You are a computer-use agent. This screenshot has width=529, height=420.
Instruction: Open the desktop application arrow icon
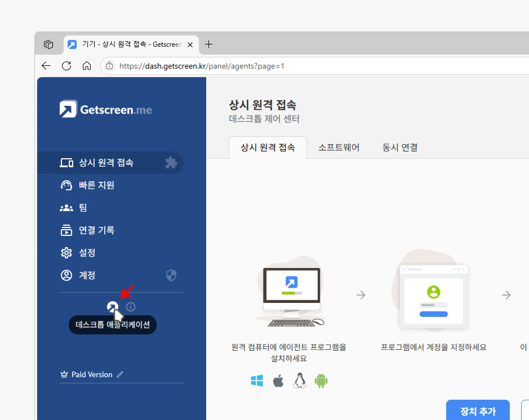click(x=112, y=307)
